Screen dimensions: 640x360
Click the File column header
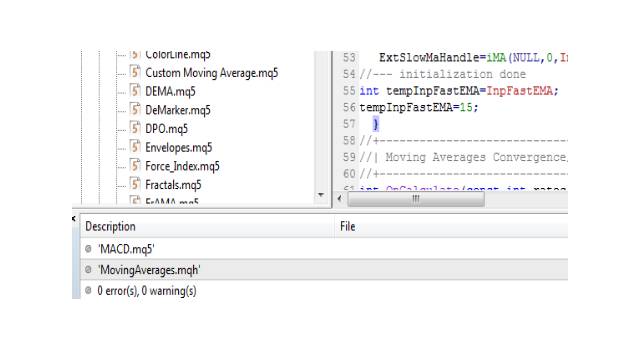(x=348, y=227)
